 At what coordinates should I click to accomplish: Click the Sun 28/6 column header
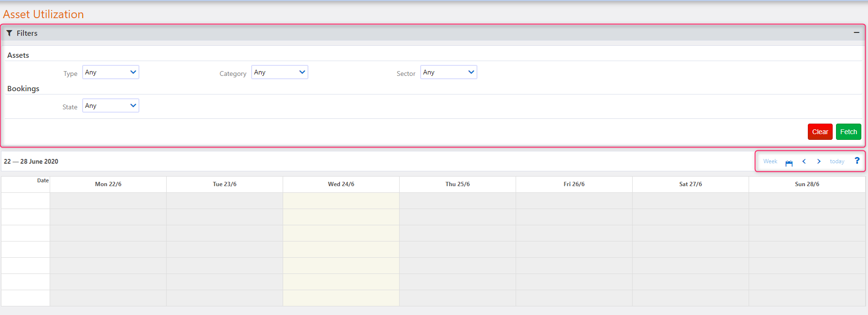(x=807, y=184)
